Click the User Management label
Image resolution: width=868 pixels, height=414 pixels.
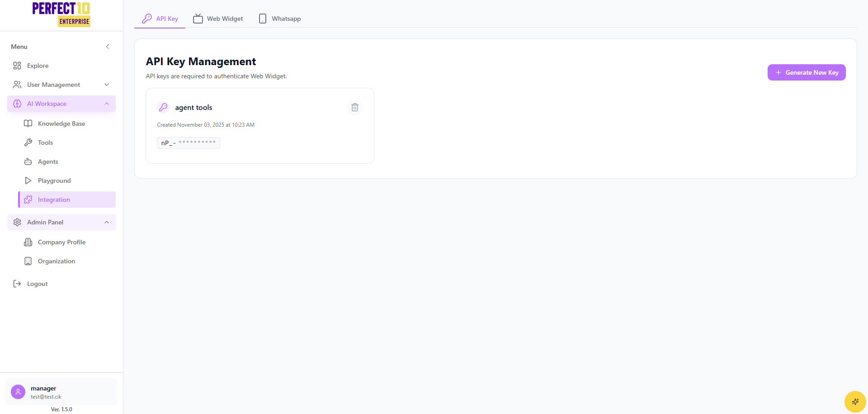53,85
